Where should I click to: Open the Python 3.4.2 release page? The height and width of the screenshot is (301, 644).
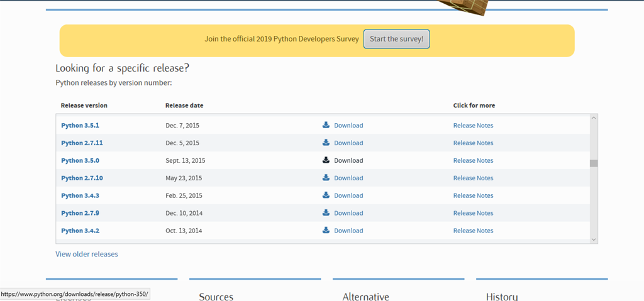(x=80, y=231)
